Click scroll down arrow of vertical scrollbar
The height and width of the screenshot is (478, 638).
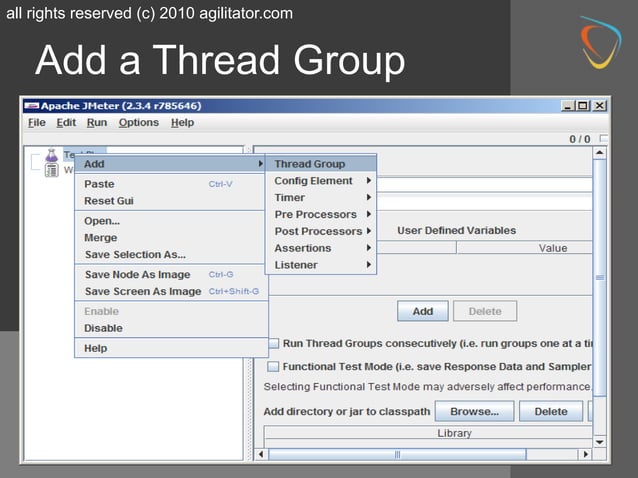point(600,441)
